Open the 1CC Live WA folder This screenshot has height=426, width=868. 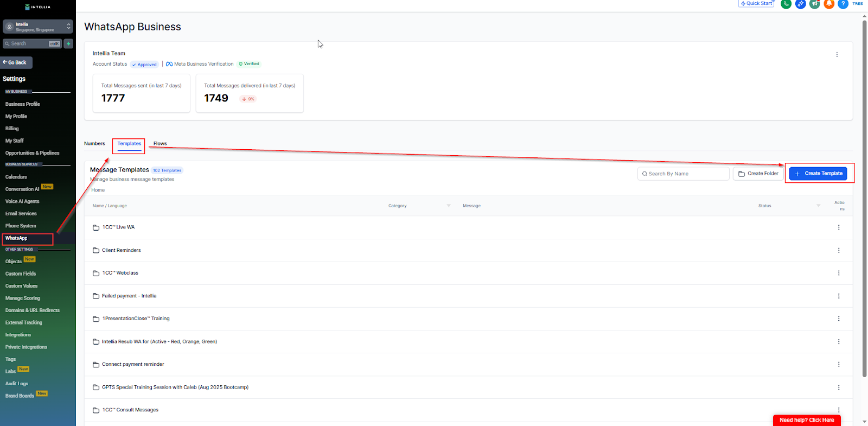click(x=118, y=227)
